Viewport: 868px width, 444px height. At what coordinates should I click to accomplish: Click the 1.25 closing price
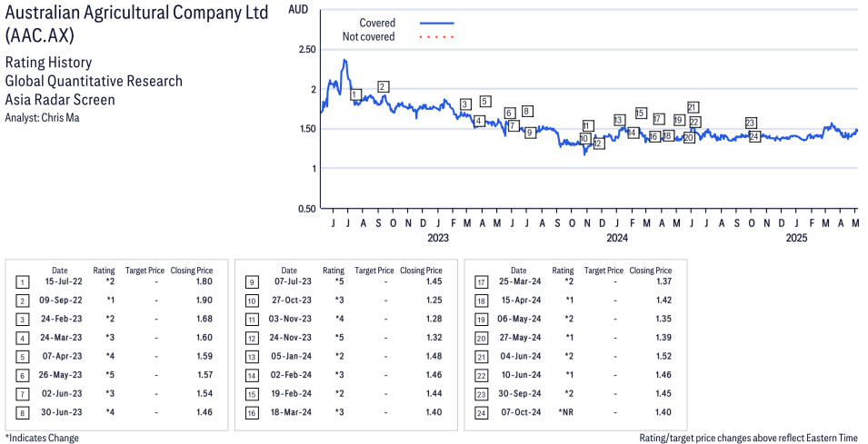[434, 301]
